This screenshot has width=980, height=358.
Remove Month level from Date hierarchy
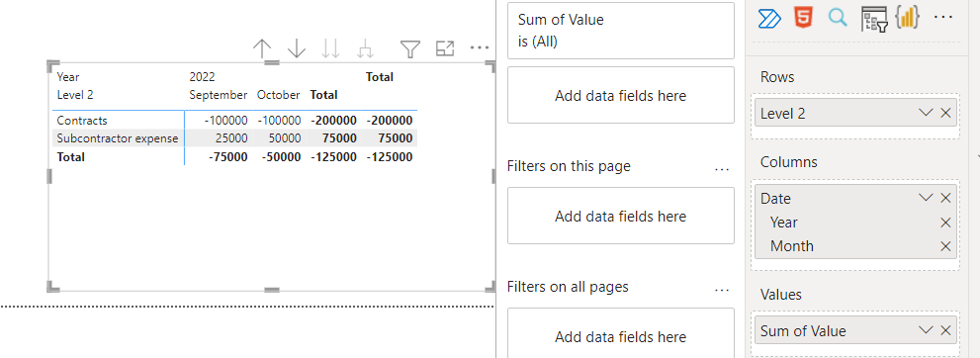tap(945, 246)
